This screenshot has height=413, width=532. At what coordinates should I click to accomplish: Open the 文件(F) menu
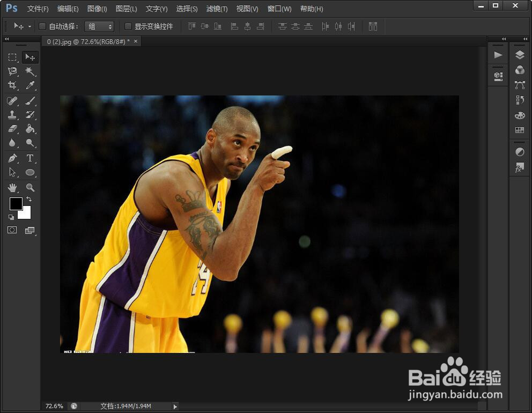[x=38, y=9]
